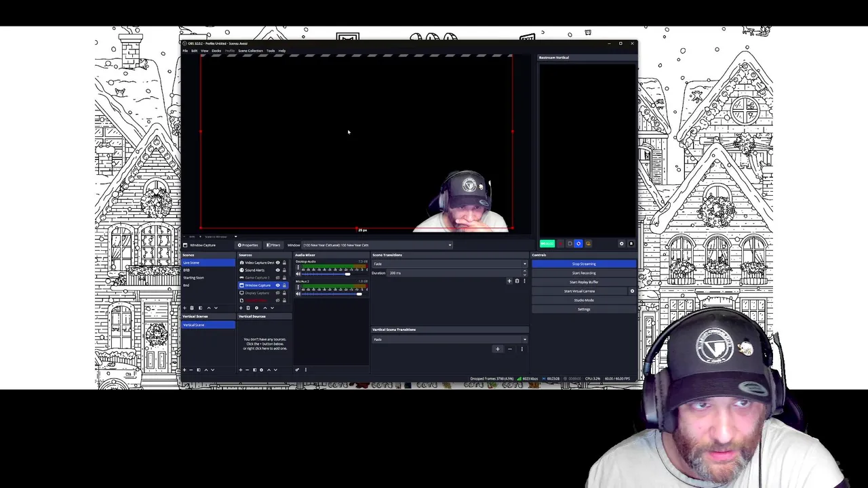Move scene down arrow in Scenes toolbar
Image resolution: width=868 pixels, height=488 pixels.
(x=216, y=308)
